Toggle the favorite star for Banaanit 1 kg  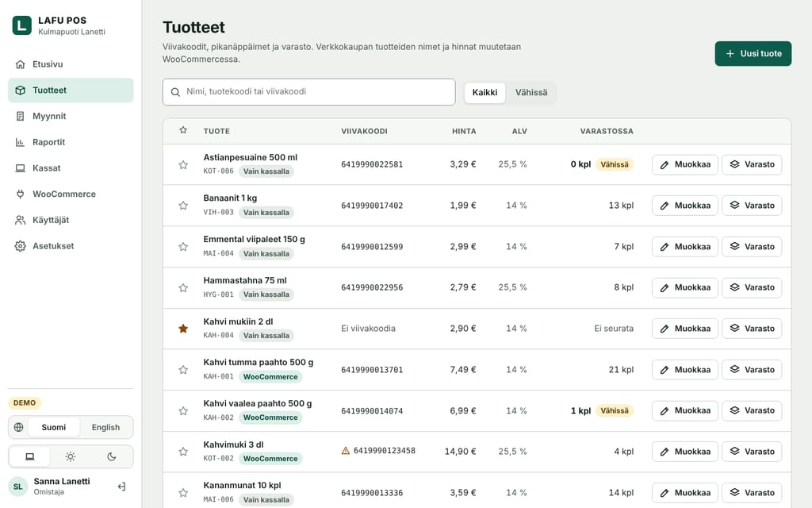tap(183, 206)
